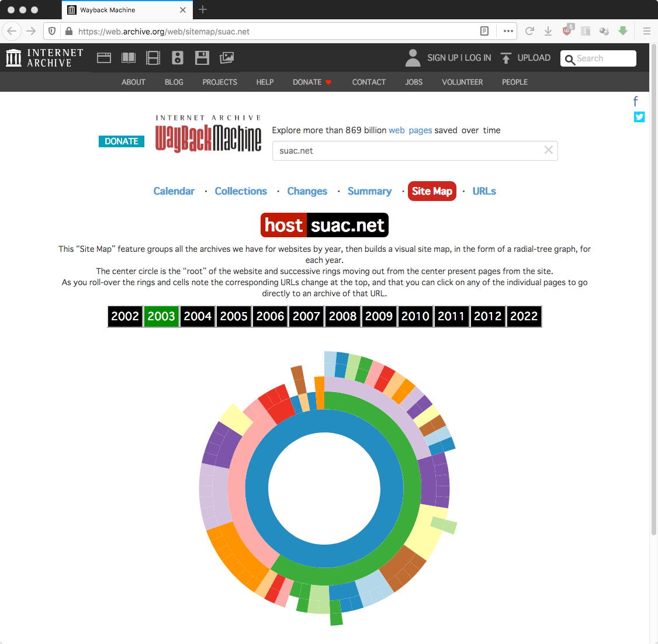Open the HELP menu item
The image size is (658, 644).
(x=265, y=82)
